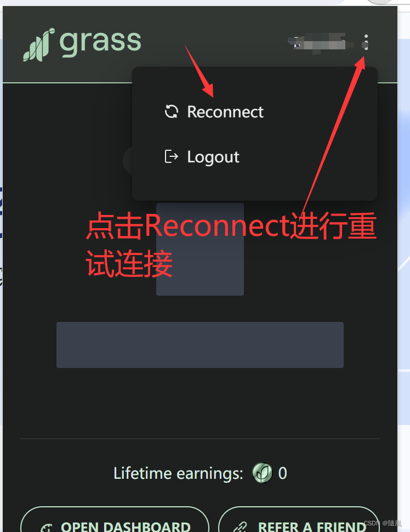
Task: Click the Logout door-arrow icon
Action: click(171, 156)
